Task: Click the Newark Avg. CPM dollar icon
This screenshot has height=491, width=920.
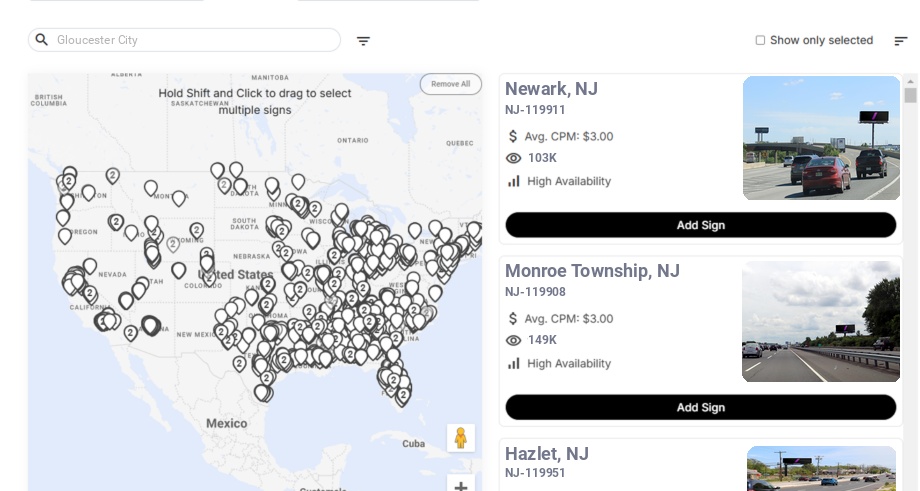Action: pyautogui.click(x=514, y=136)
